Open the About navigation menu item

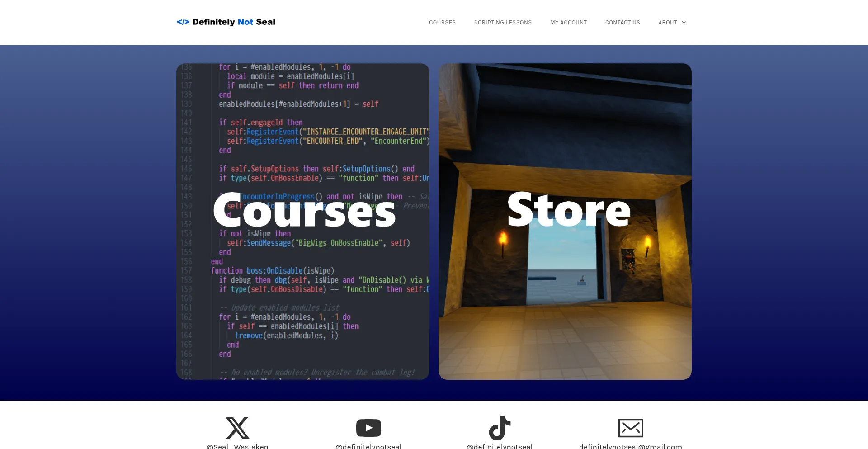[x=668, y=23]
